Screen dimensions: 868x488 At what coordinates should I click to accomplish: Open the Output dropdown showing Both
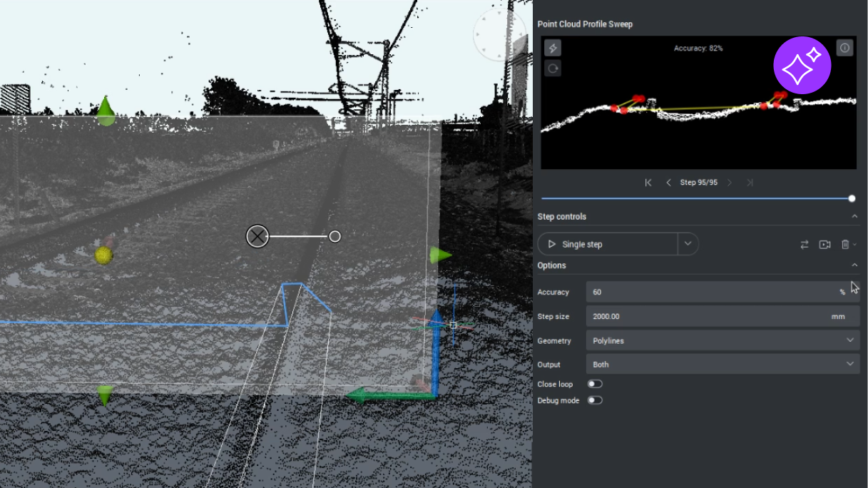[723, 364]
